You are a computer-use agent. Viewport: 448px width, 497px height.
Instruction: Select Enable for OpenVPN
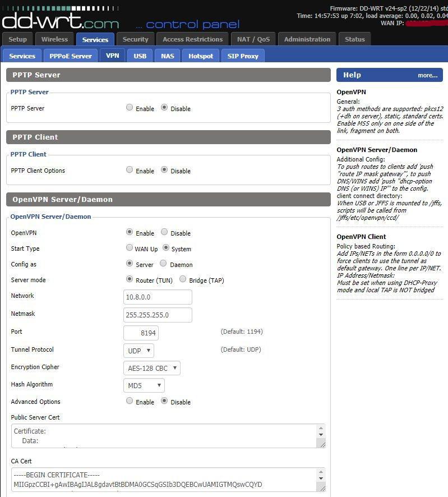pyautogui.click(x=130, y=232)
